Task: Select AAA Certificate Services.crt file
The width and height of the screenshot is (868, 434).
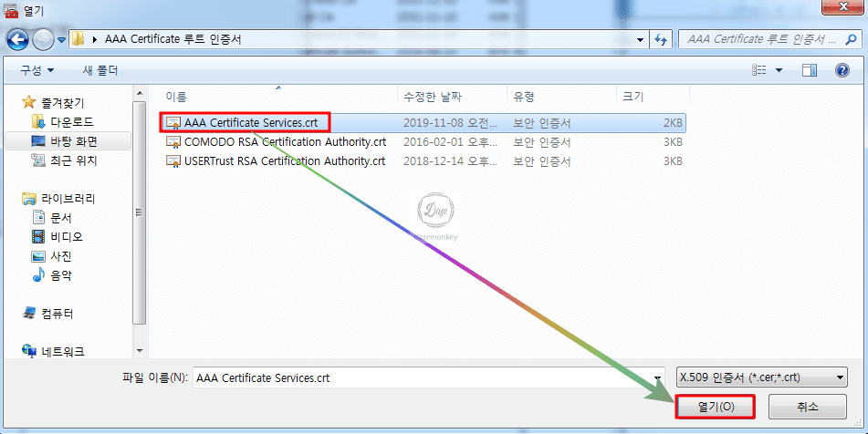Action: coord(424,123)
